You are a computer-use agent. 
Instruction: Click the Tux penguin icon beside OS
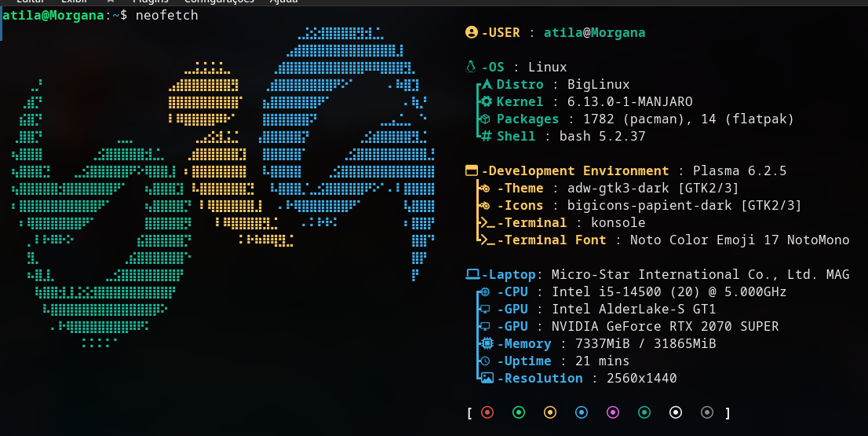472,67
